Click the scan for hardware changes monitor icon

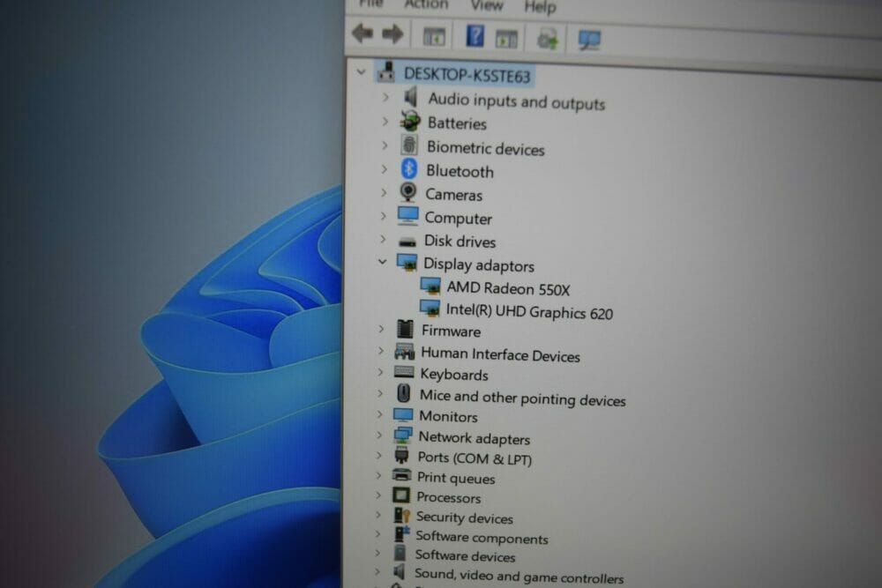tap(589, 41)
